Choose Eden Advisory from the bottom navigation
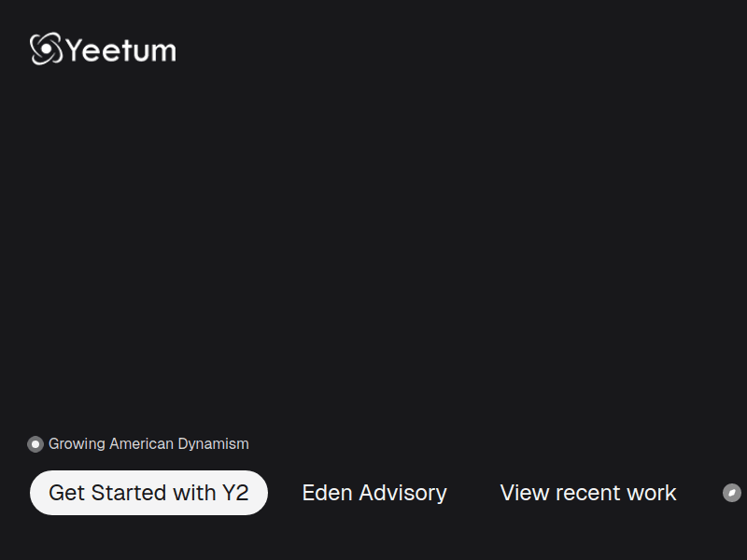Viewport: 747px width, 560px height. pyautogui.click(x=373, y=493)
